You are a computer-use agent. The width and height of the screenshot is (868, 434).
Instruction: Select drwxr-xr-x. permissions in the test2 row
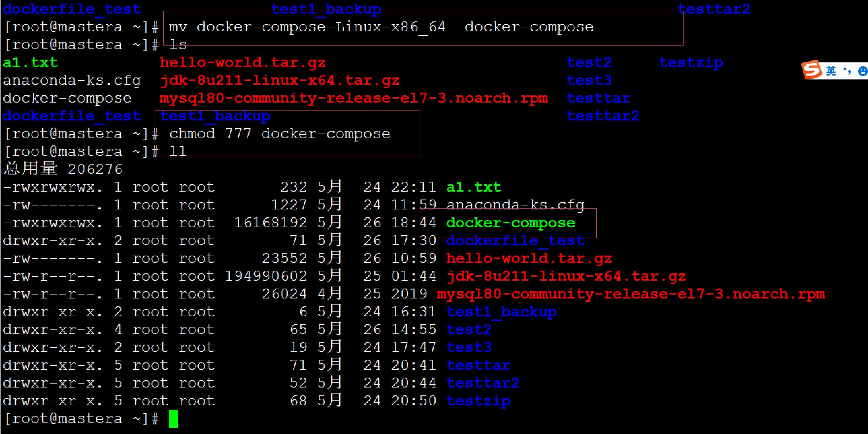click(x=53, y=330)
